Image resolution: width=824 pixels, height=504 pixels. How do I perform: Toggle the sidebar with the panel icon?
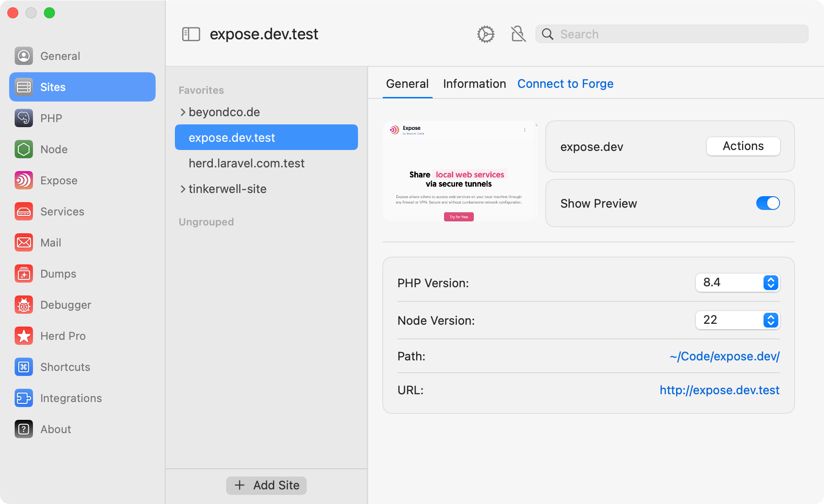coord(191,34)
